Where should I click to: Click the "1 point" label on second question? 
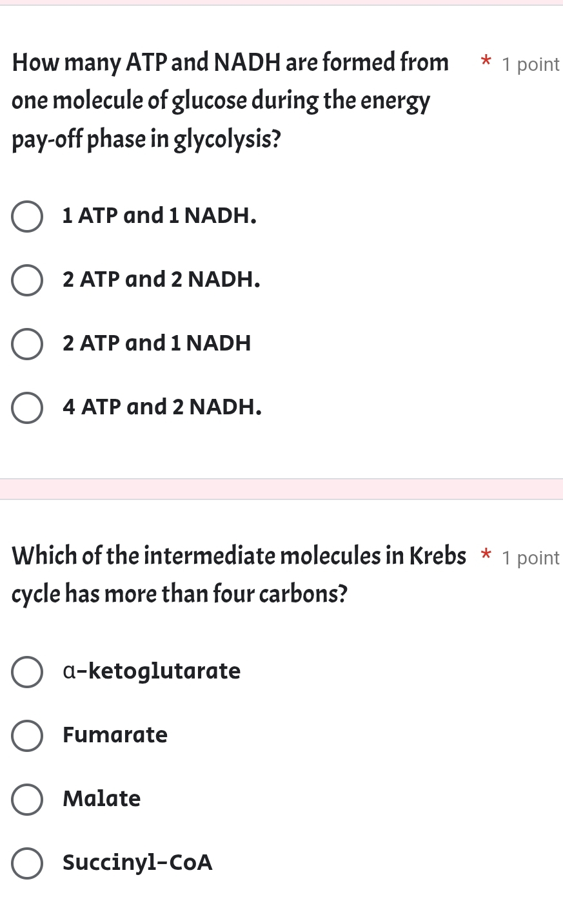coord(530,557)
